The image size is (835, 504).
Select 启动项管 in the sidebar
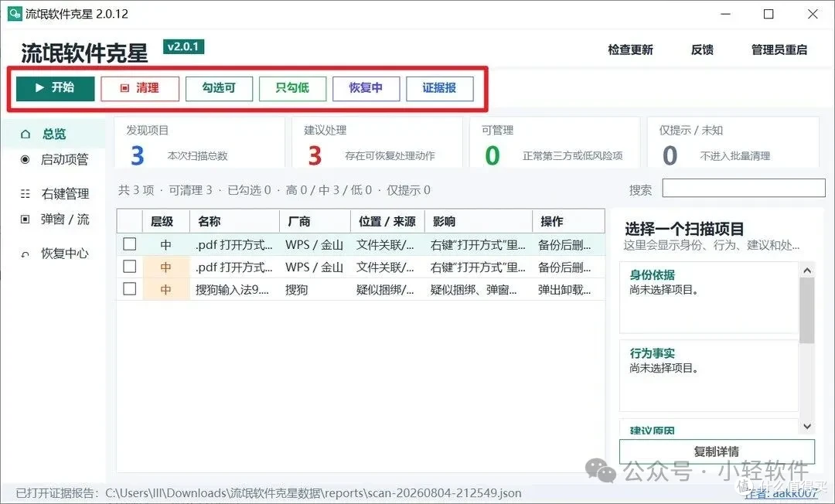(64, 159)
